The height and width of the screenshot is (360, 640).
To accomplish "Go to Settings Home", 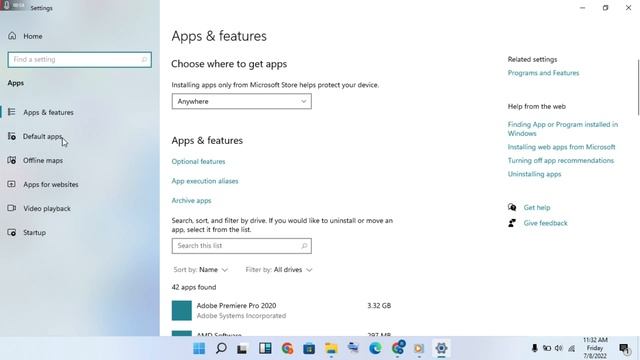I will click(x=25, y=36).
